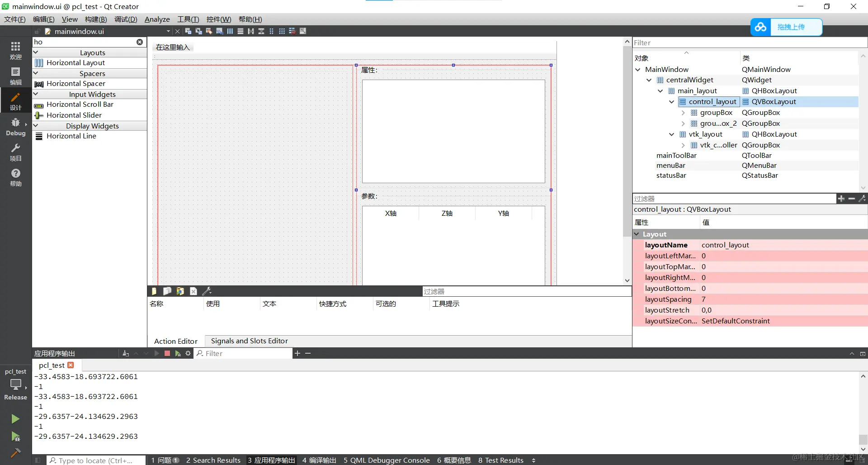The image size is (868, 465).
Task: Open the 1 问题 issues pane
Action: [165, 460]
